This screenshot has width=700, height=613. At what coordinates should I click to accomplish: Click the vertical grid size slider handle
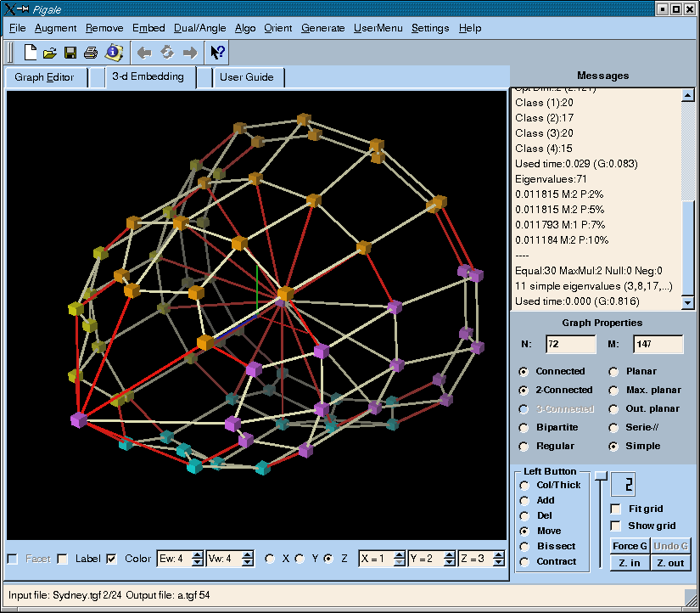click(601, 475)
